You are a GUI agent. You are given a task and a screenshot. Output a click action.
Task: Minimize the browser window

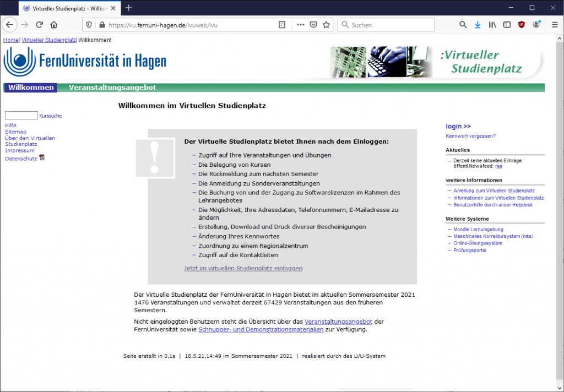click(x=512, y=8)
